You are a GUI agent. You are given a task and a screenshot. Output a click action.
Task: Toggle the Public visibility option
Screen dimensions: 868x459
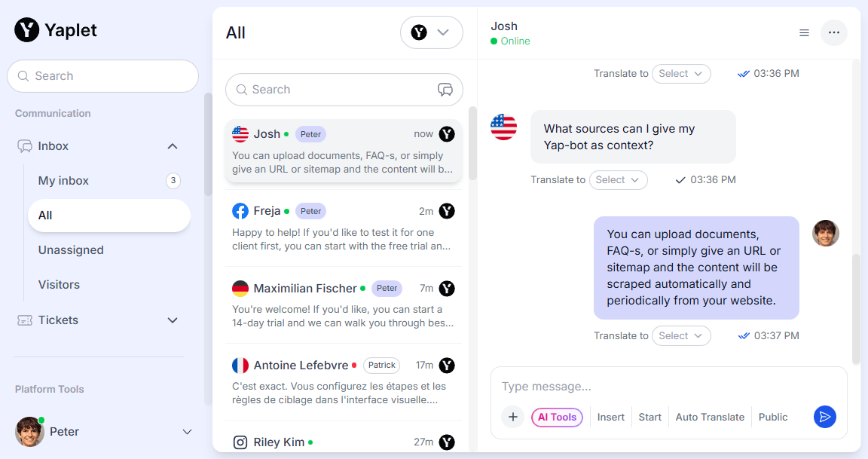point(773,417)
